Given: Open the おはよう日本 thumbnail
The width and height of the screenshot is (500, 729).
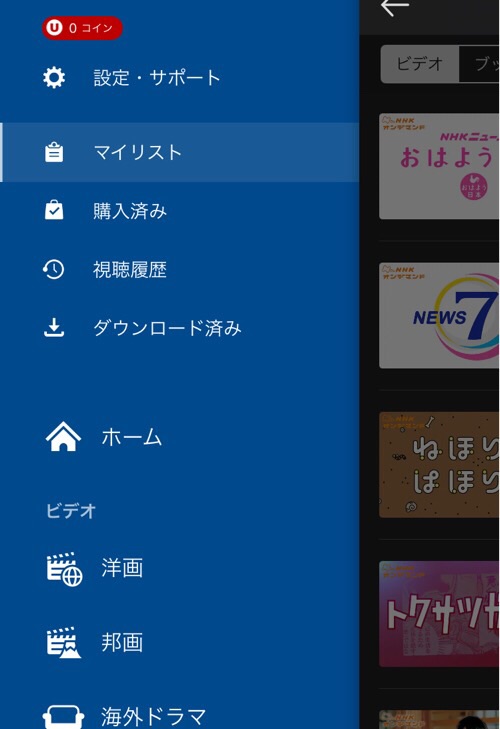Looking at the screenshot, I should [439, 166].
